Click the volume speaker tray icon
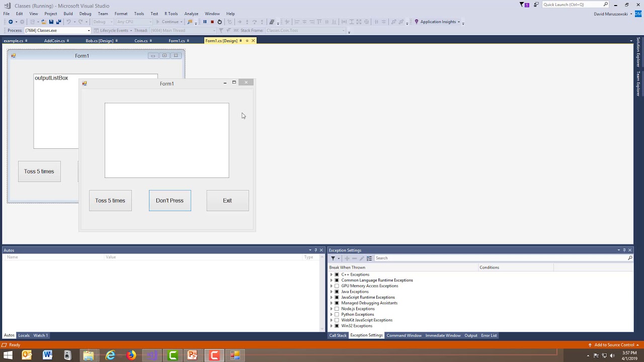Viewport: 644px width, 362px height. click(612, 355)
